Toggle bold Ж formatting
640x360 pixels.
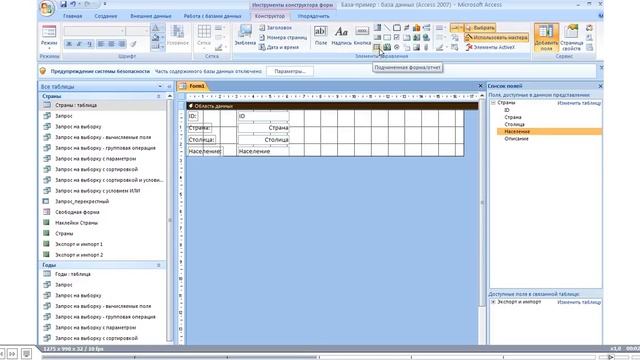69,44
